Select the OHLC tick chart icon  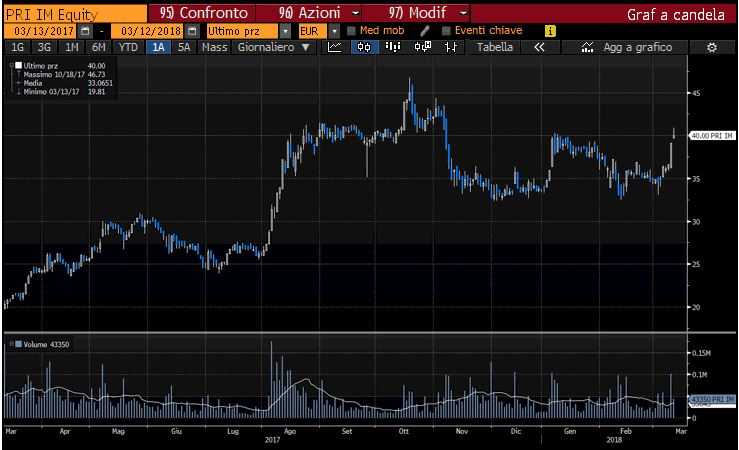(451, 47)
